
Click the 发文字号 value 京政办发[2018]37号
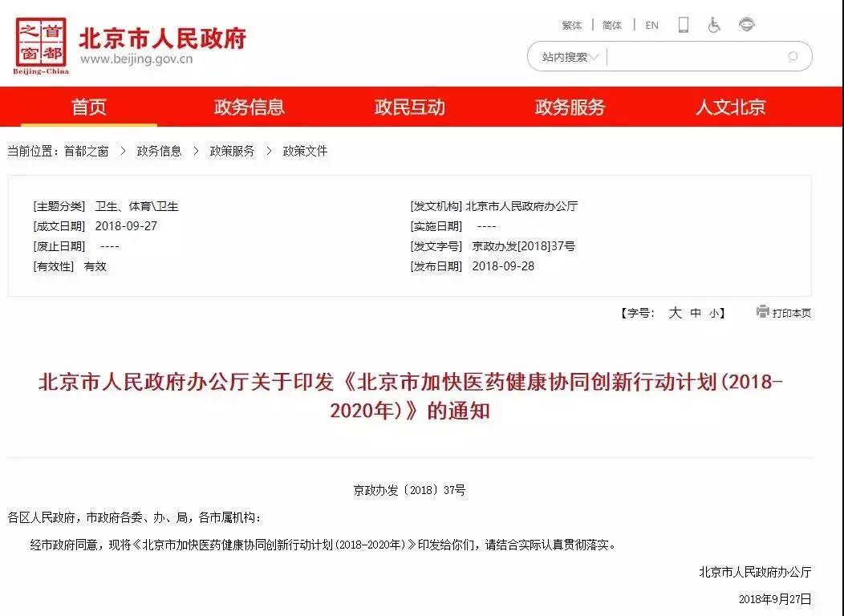(x=524, y=246)
